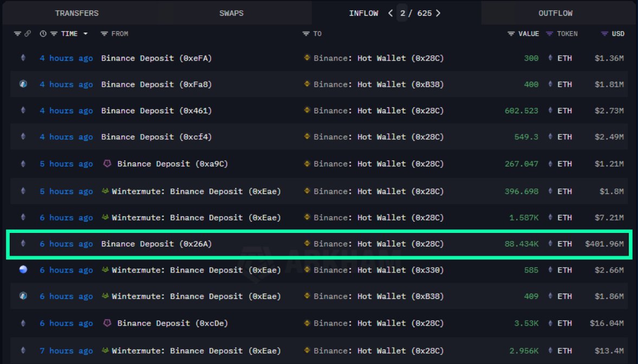Open the VALUE column filter icon
This screenshot has width=638, height=364.
[511, 34]
